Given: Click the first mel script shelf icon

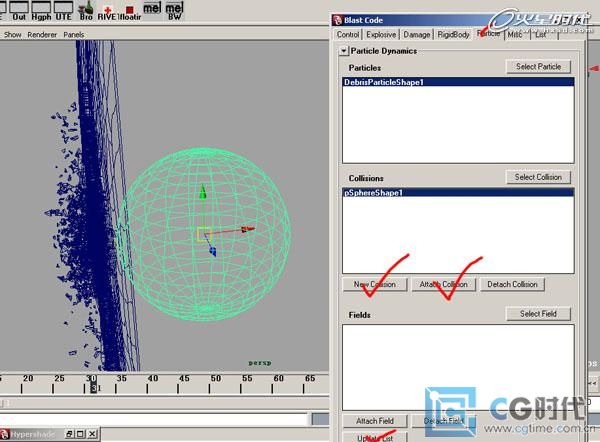Looking at the screenshot, I should click(153, 10).
